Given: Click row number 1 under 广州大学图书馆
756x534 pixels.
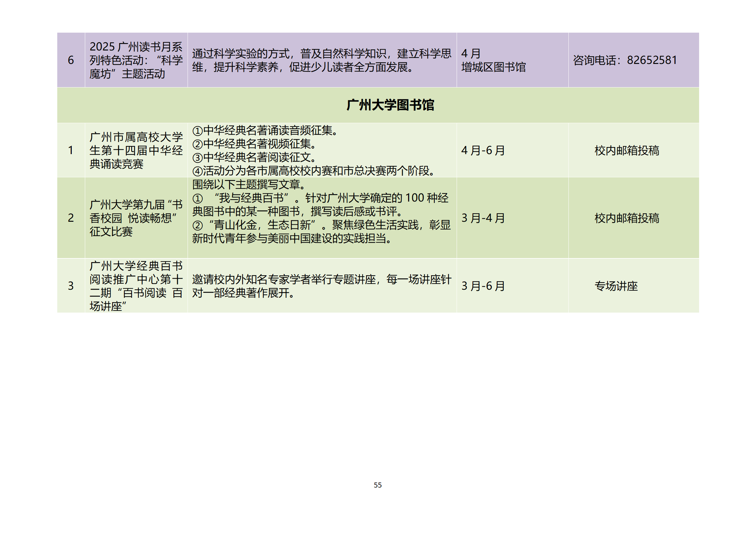Looking at the screenshot, I should pos(71,150).
